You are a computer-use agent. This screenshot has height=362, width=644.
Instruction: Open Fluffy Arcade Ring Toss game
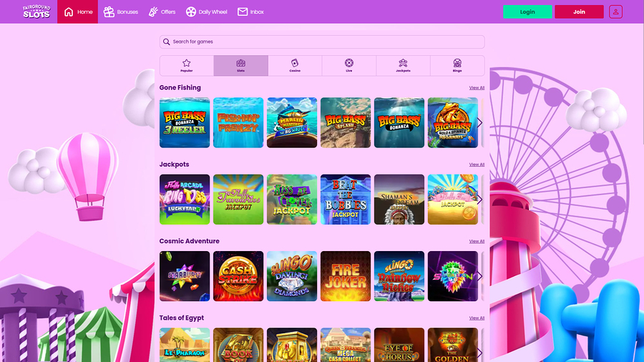[x=185, y=200]
